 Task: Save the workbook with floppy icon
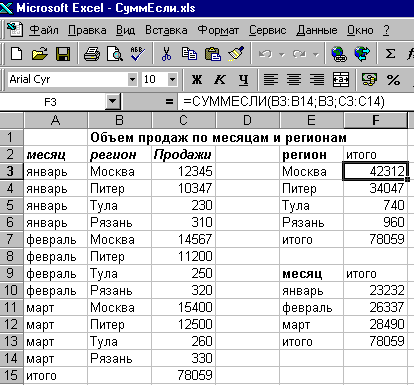pyautogui.click(x=63, y=53)
